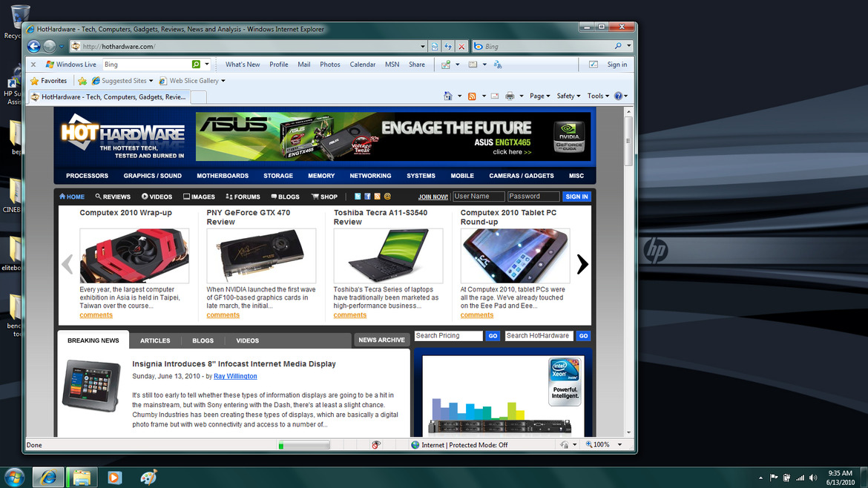Click the orange RSS Feeds icon in command bar
Viewport: 868px width, 488px height.
[472, 96]
